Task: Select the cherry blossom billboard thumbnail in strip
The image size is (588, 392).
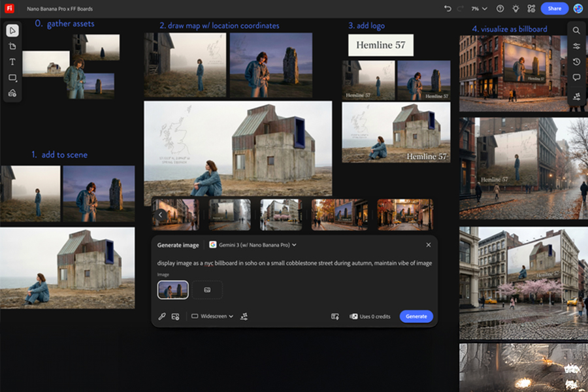Action: coord(281,214)
